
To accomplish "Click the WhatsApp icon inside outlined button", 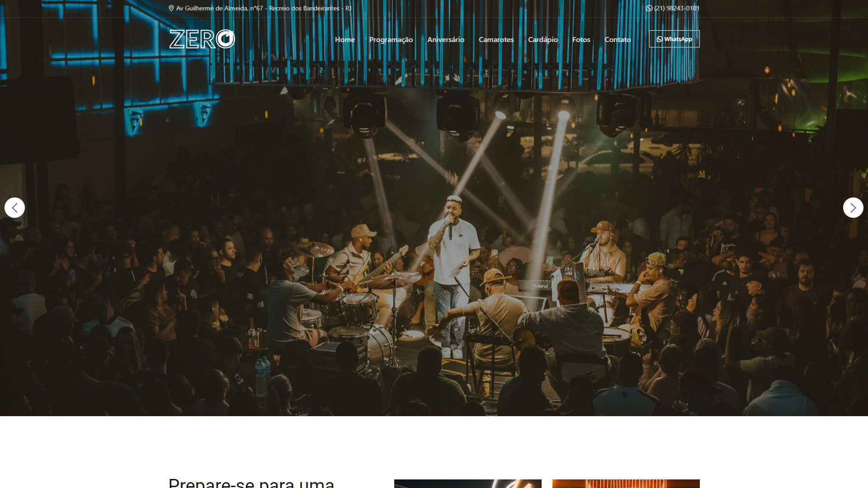I will tap(660, 39).
